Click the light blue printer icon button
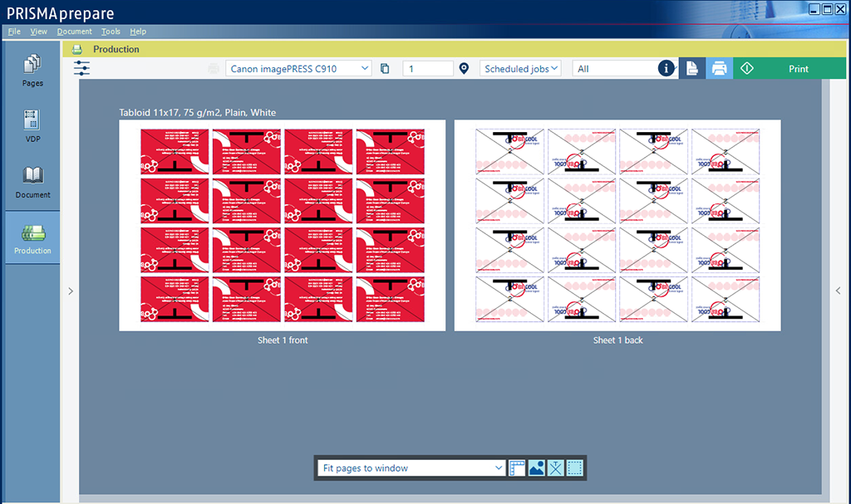The height and width of the screenshot is (504, 851). coord(719,68)
